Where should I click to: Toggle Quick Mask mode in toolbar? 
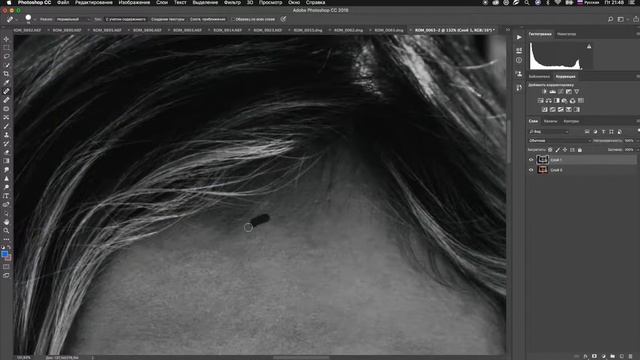tap(6, 267)
